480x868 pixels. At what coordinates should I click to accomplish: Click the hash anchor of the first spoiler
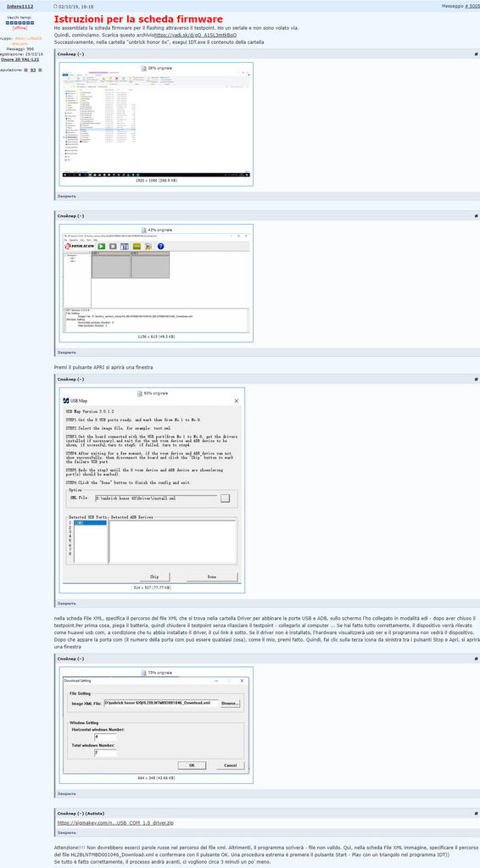coord(477,54)
